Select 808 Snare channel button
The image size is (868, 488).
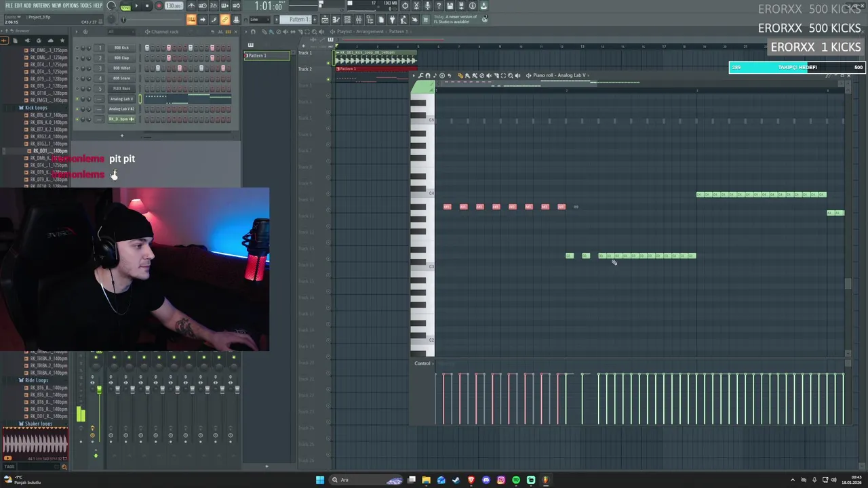pyautogui.click(x=121, y=79)
